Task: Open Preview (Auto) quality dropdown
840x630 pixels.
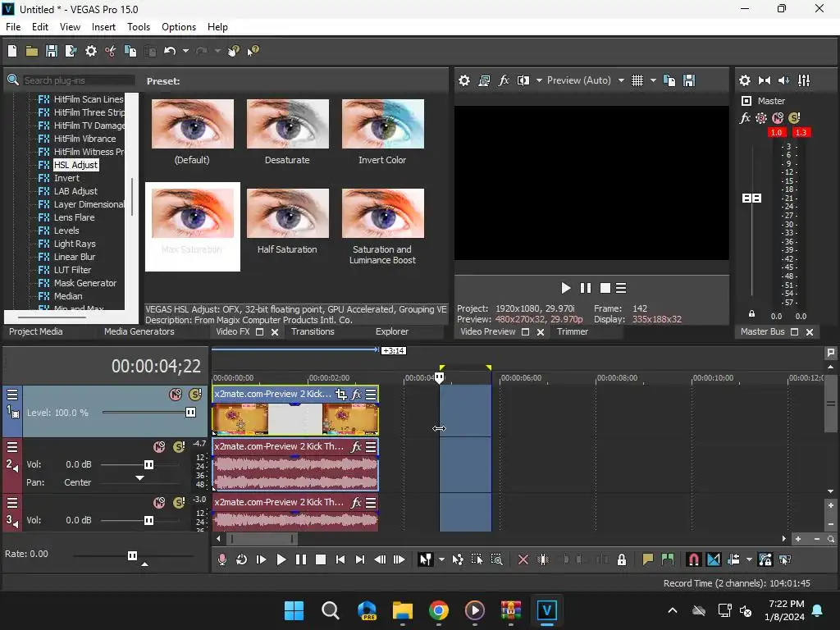Action: [621, 80]
